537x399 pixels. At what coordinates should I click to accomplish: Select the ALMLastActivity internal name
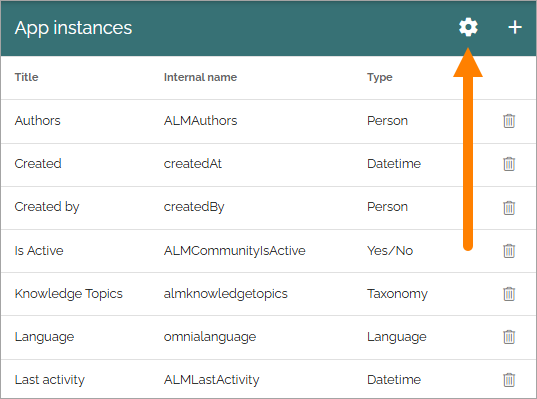pos(211,380)
